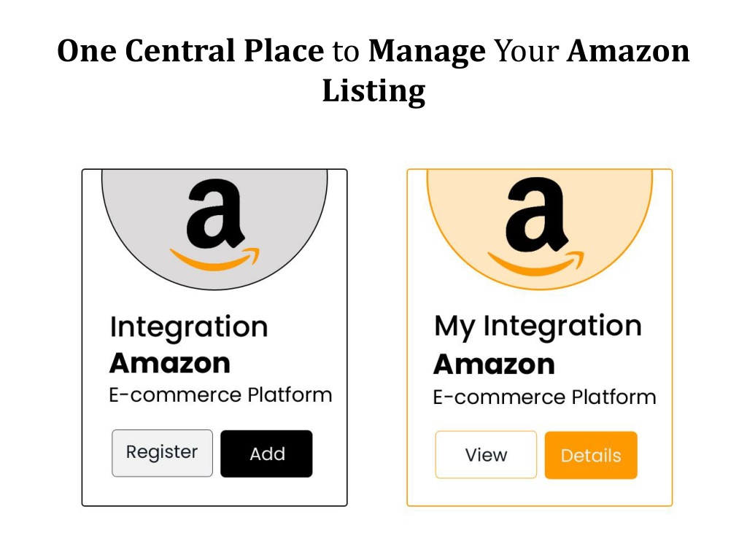Viewport: 747px width, 560px height.
Task: Open the View button on My Integration
Action: tap(486, 455)
